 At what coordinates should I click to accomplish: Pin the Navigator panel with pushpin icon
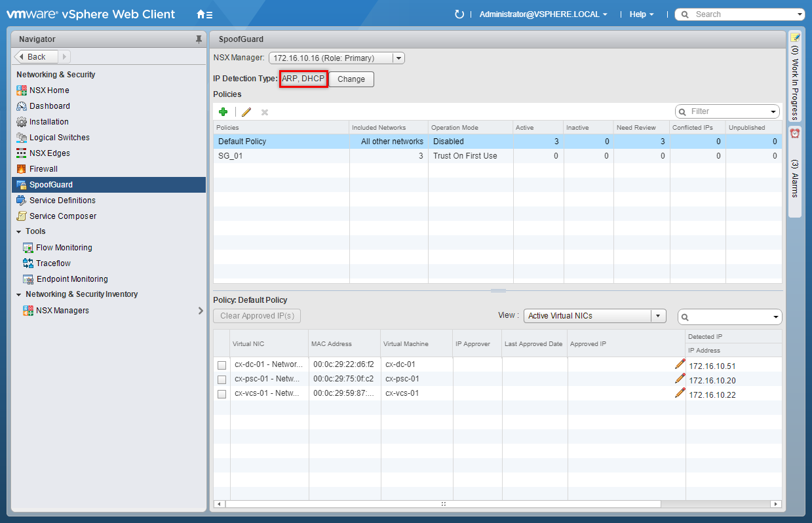coord(199,40)
